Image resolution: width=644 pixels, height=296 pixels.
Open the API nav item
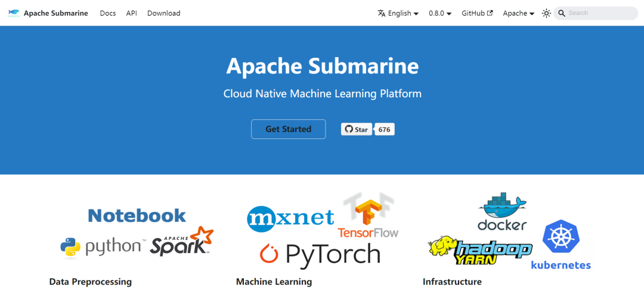pyautogui.click(x=131, y=13)
